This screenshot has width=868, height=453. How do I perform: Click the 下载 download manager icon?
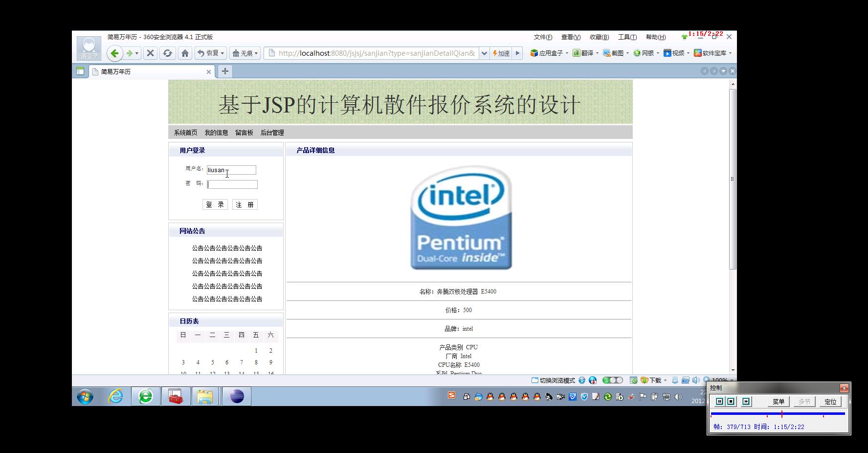point(645,380)
